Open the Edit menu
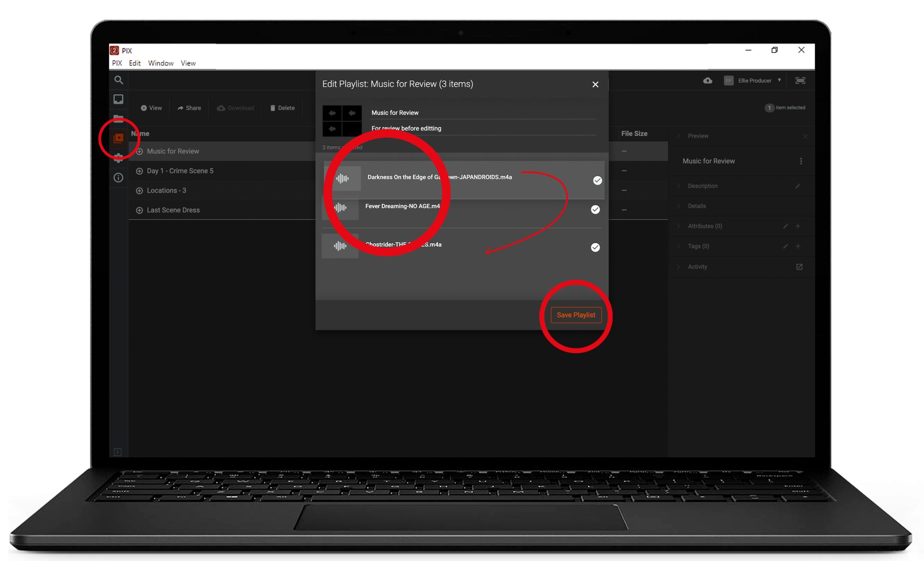924x561 pixels. [x=135, y=63]
